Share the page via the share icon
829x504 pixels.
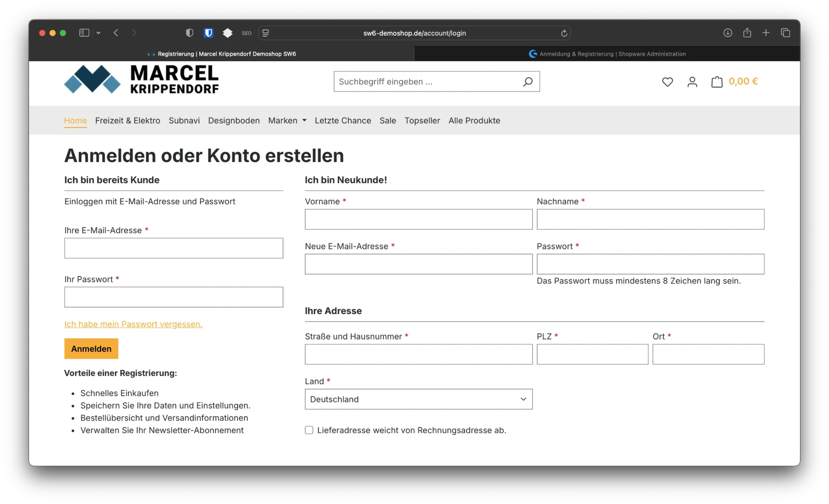point(747,33)
